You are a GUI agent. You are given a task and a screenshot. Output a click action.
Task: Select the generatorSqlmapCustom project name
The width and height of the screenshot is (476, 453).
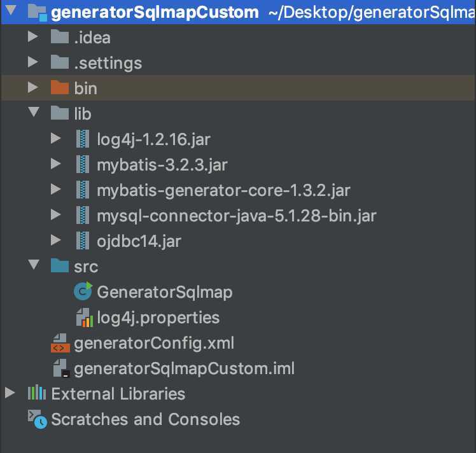pyautogui.click(x=155, y=13)
